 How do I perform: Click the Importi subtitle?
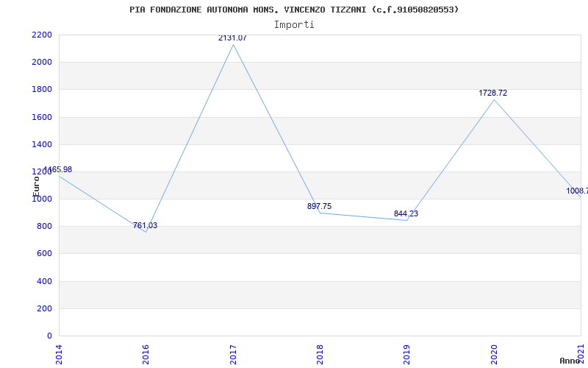(x=294, y=25)
